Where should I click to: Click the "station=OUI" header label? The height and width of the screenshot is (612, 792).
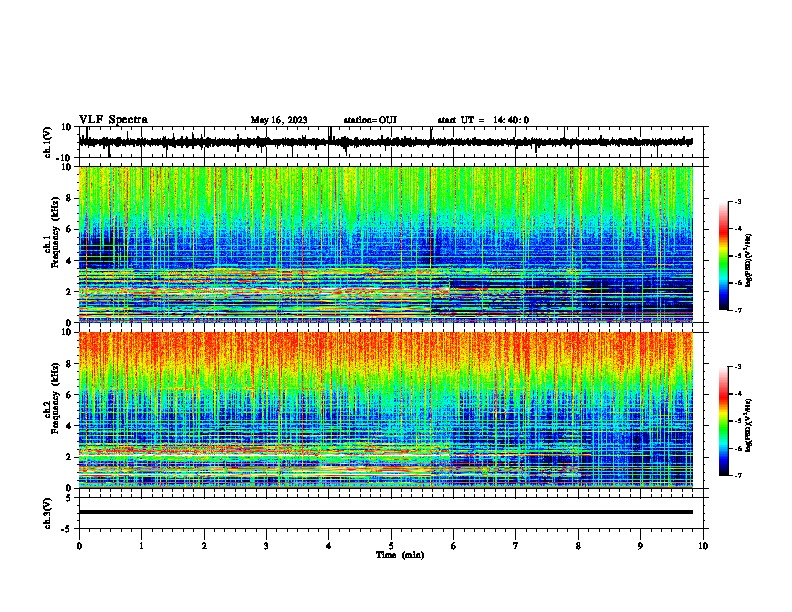click(x=370, y=120)
